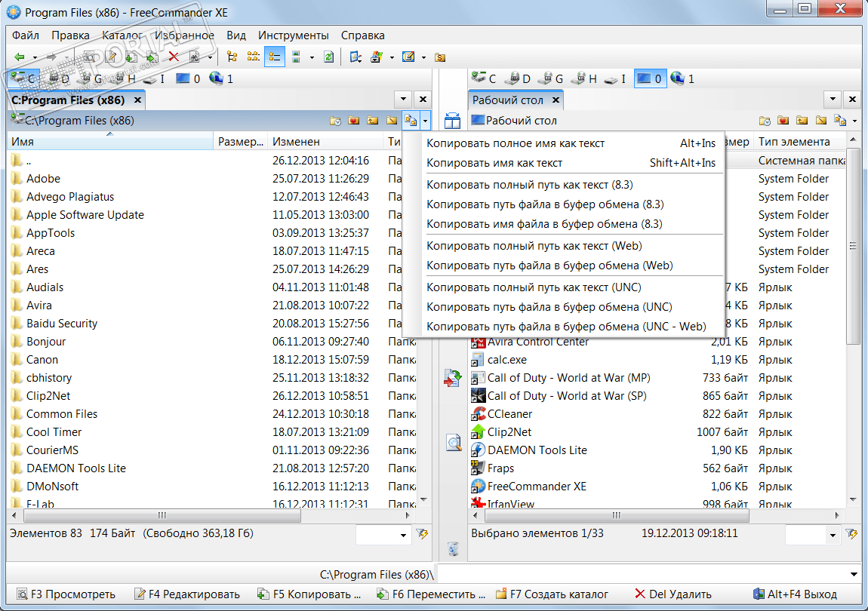Image resolution: width=868 pixels, height=611 pixels.
Task: Open copy path dropdown arrow in left panel
Action: (425, 121)
